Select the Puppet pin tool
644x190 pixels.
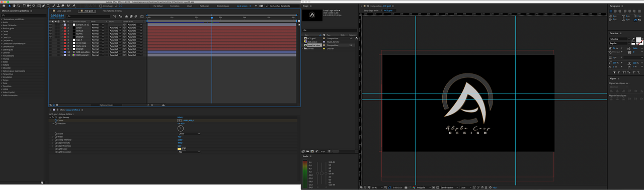[x=74, y=6]
